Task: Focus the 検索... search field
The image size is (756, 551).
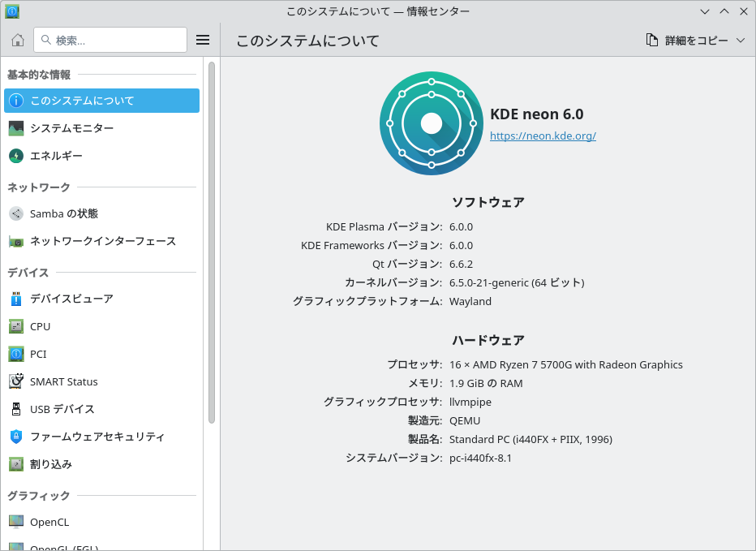Action: (110, 40)
